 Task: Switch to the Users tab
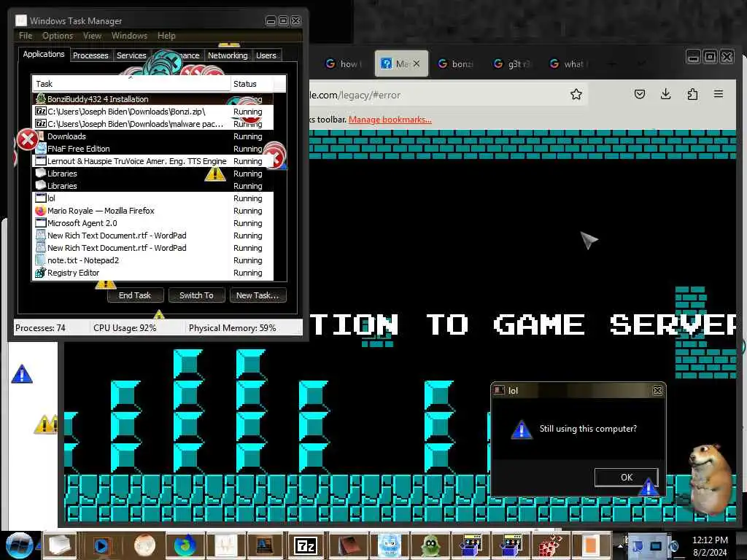266,55
